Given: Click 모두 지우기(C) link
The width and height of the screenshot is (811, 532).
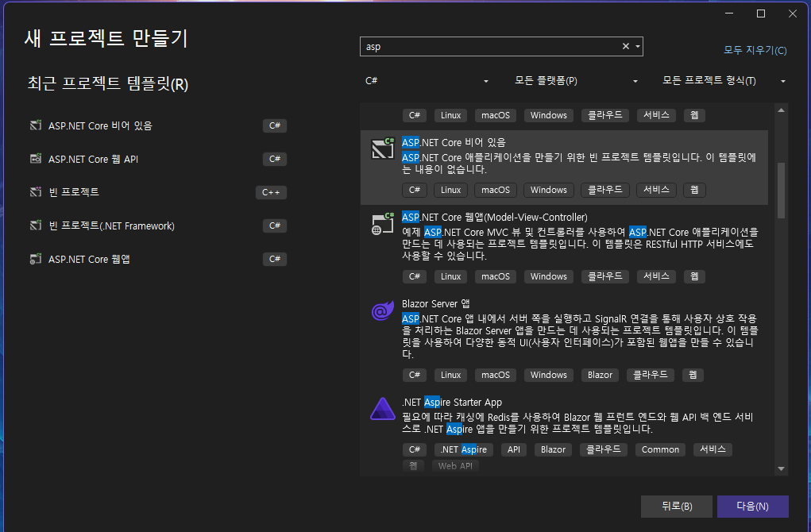Looking at the screenshot, I should coord(755,50).
